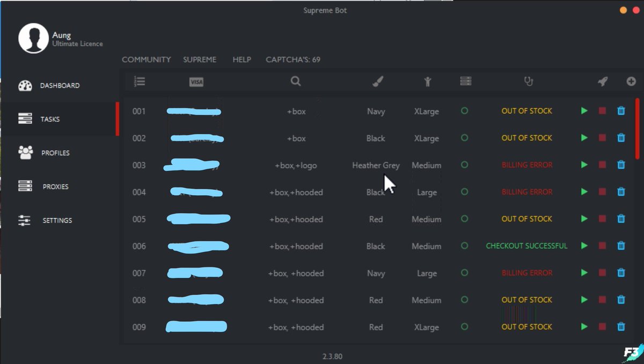Stop task 003
The image size is (644, 364).
click(602, 165)
